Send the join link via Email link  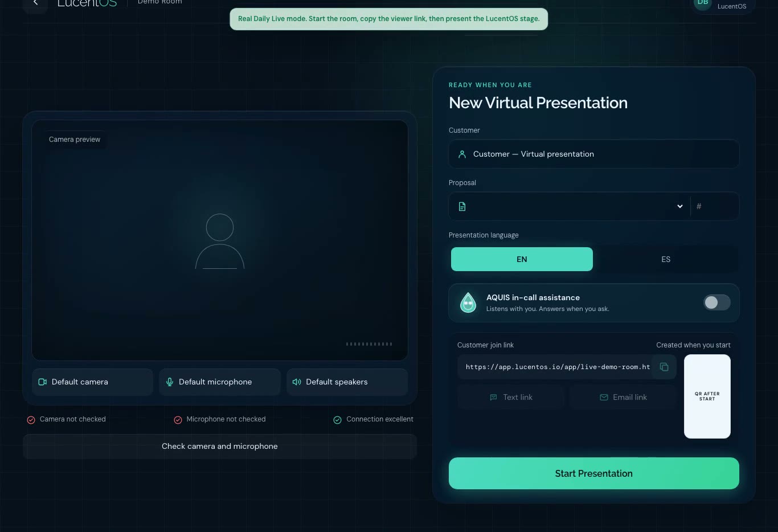[x=623, y=398]
